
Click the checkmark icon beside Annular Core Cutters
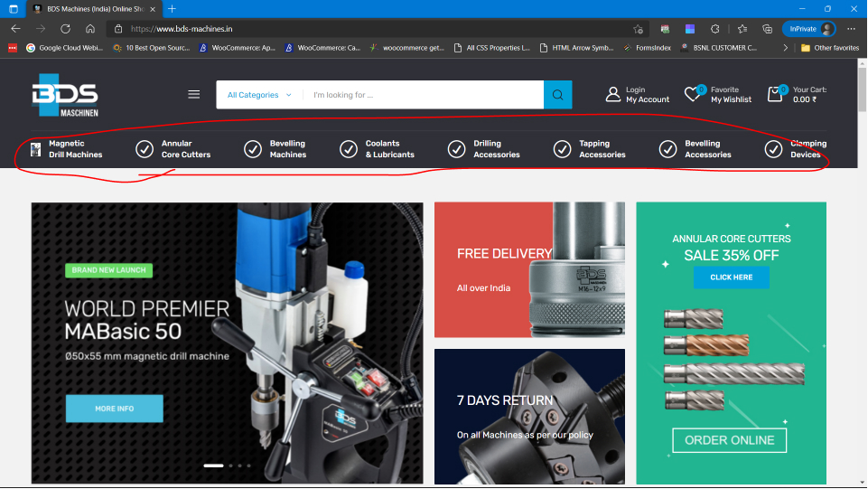click(x=145, y=149)
